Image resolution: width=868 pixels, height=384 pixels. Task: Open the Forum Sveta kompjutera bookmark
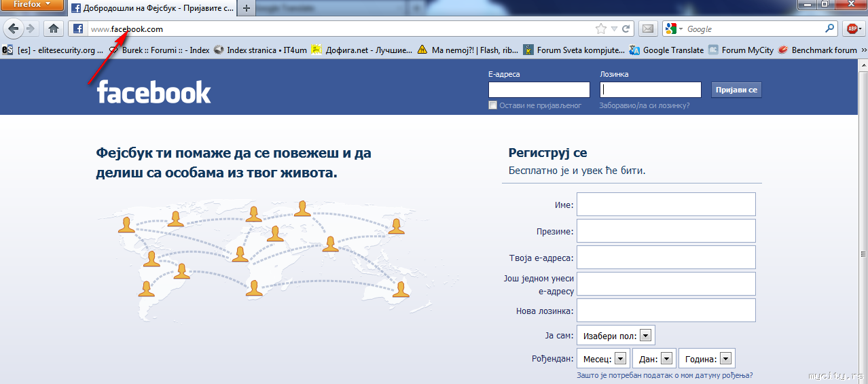point(574,50)
